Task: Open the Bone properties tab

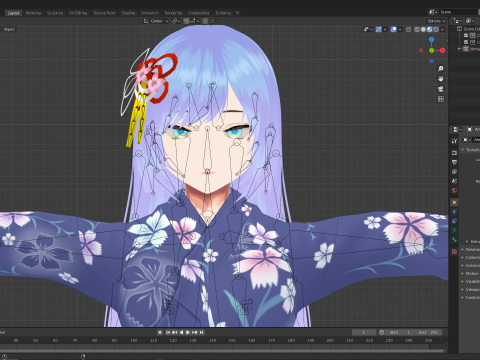Action: pyautogui.click(x=454, y=240)
